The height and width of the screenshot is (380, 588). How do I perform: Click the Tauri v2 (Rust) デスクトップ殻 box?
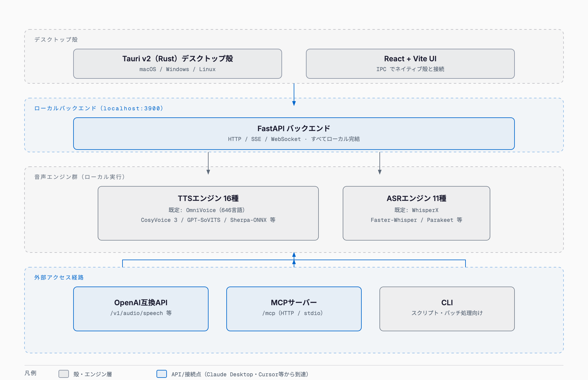tap(178, 64)
